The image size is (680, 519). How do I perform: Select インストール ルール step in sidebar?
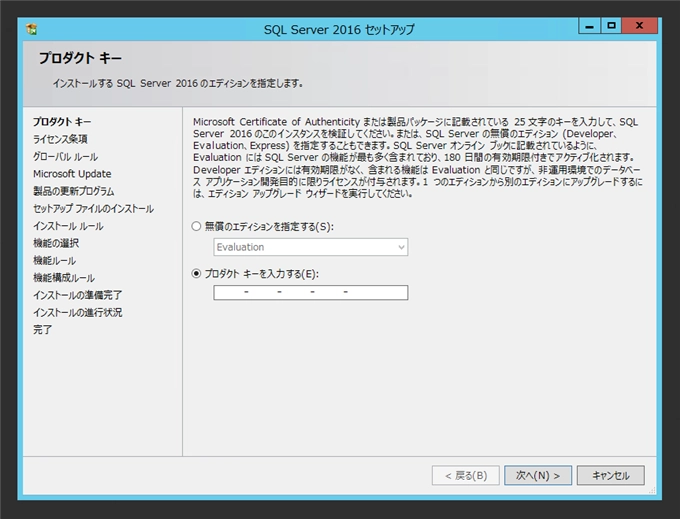point(68,226)
